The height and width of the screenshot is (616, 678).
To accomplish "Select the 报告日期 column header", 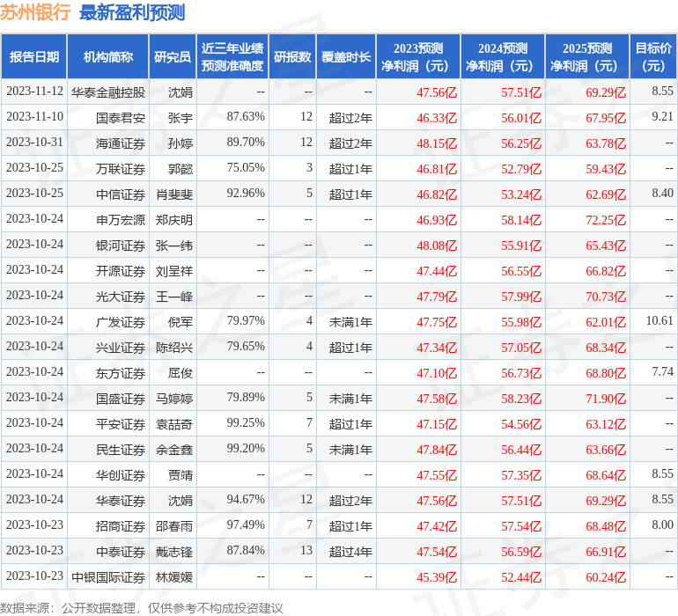I will click(34, 56).
